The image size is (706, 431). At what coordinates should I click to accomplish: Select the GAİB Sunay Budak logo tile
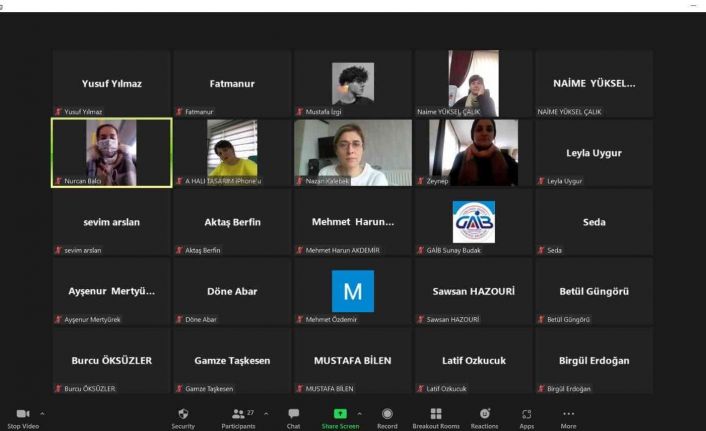tap(474, 222)
